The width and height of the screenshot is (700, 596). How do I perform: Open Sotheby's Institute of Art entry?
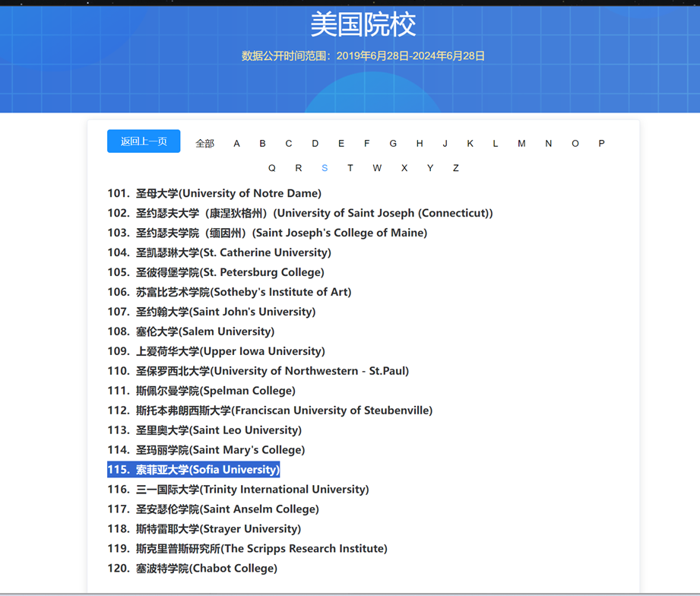[243, 292]
